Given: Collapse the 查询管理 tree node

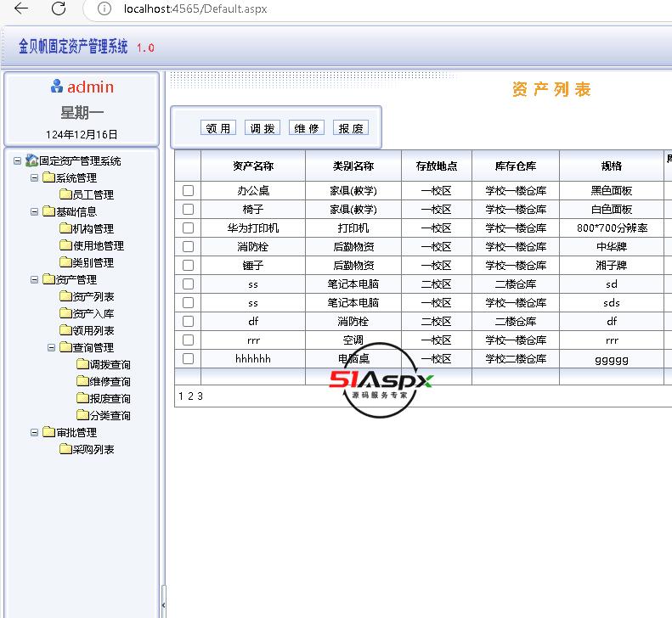Looking at the screenshot, I should (x=52, y=347).
